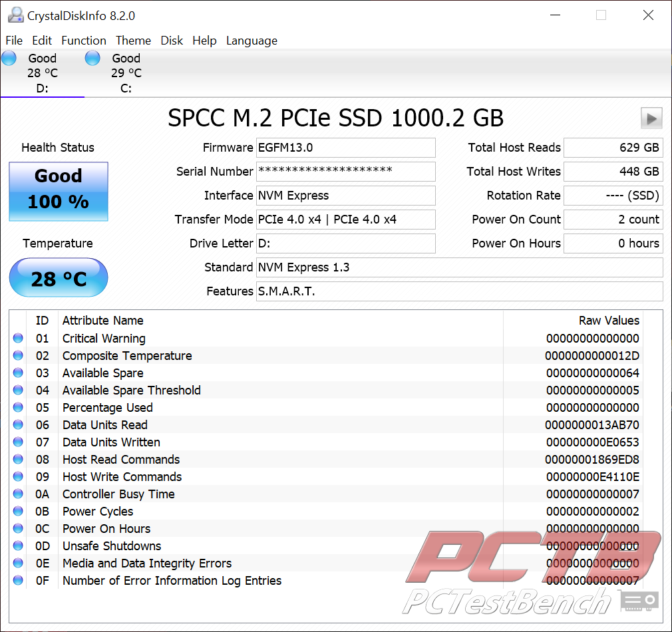Click the 28 °C temperature button

(x=59, y=277)
